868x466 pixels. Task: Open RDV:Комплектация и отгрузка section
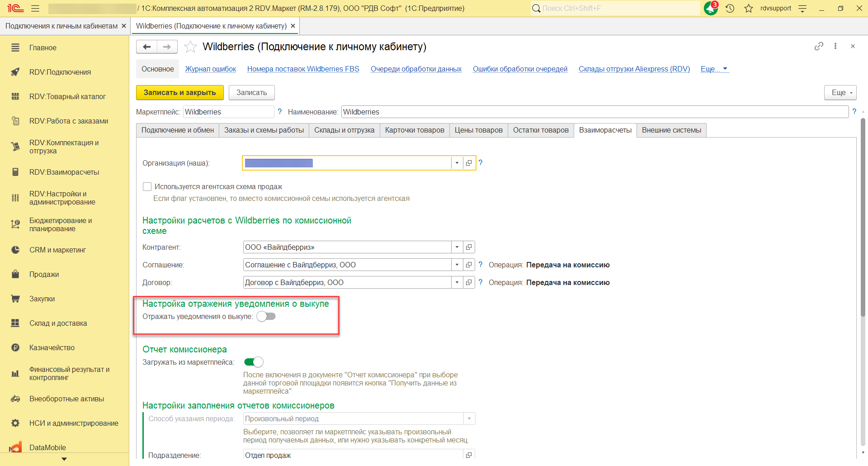pos(64,147)
